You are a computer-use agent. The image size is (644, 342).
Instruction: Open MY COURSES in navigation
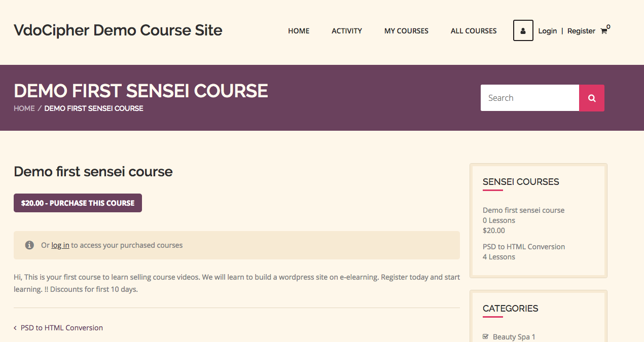click(406, 31)
